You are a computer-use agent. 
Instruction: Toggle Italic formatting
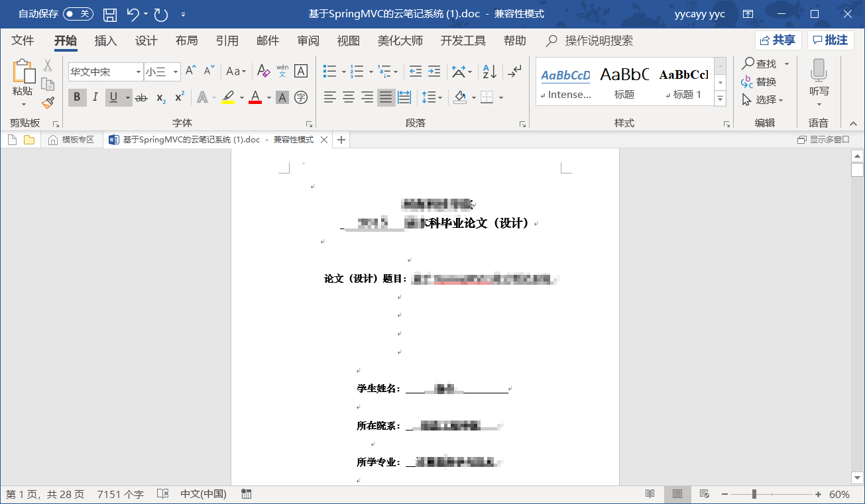pos(95,98)
